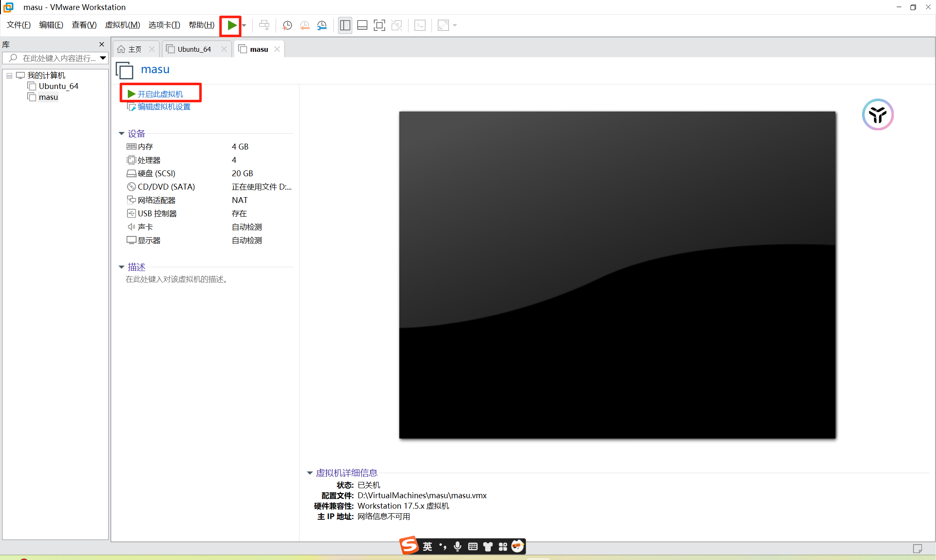The image size is (936, 560).
Task: Collapse the 我的计算机 tree node
Action: click(x=9, y=76)
